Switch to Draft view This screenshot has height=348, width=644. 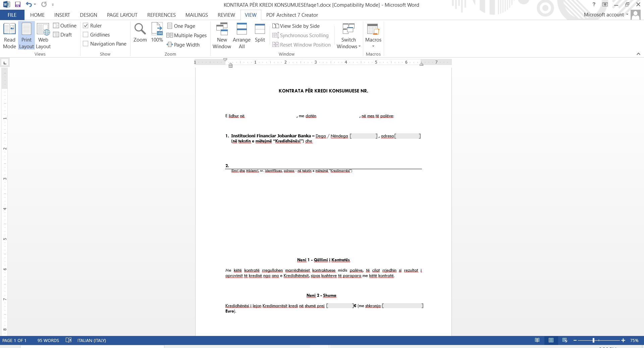click(x=62, y=35)
